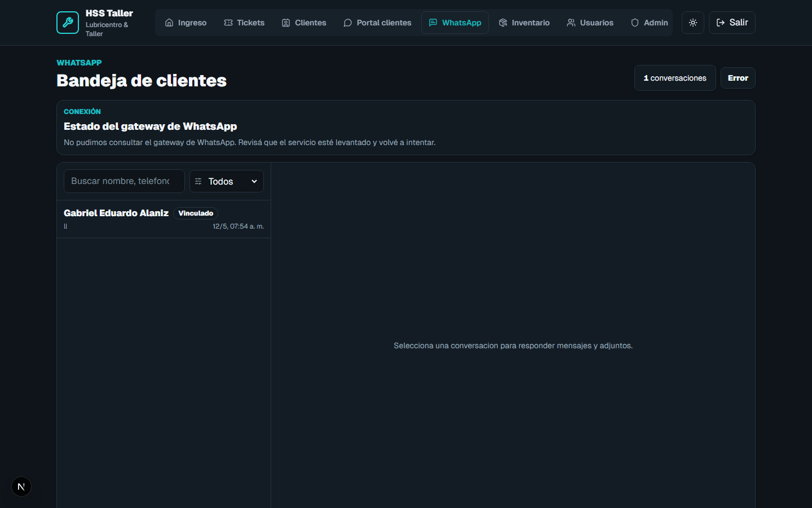Screen dimensions: 812x508
Task: Click the No pudimos consultar el gateway message
Action: tap(250, 142)
